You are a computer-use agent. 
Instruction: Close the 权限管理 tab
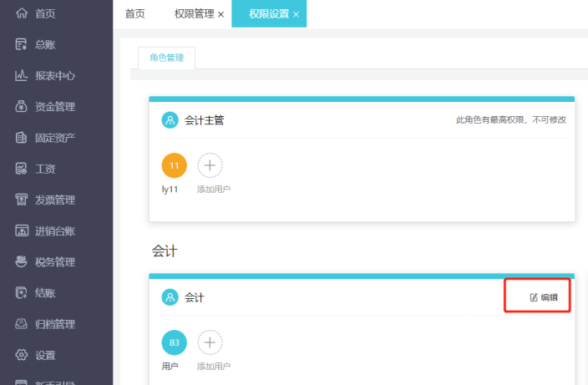[220, 15]
